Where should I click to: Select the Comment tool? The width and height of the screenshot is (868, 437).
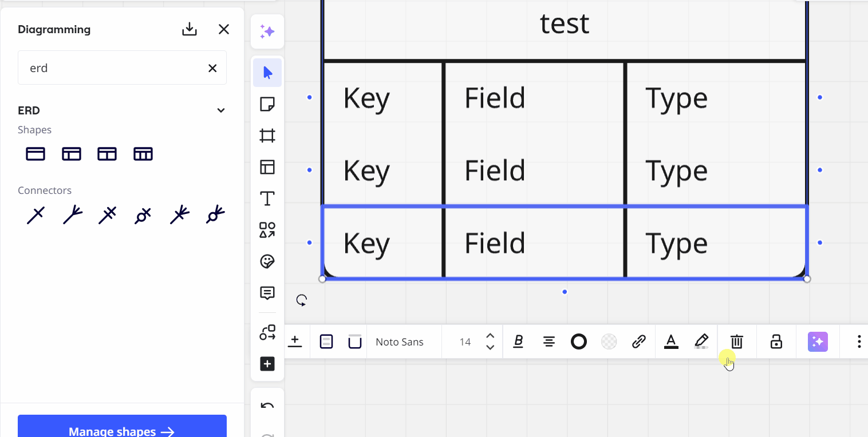267,293
